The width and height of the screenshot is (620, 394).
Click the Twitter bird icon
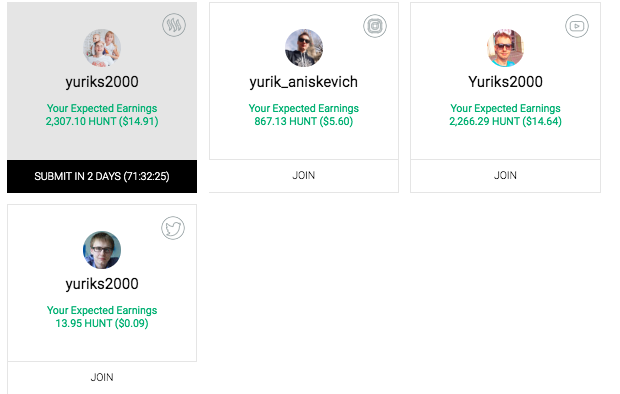[173, 228]
